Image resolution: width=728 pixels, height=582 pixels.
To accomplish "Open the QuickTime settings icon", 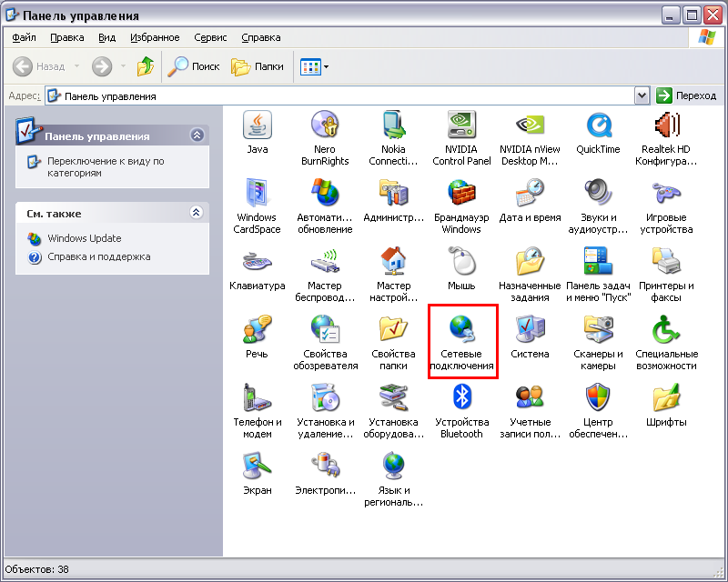I will tap(598, 125).
